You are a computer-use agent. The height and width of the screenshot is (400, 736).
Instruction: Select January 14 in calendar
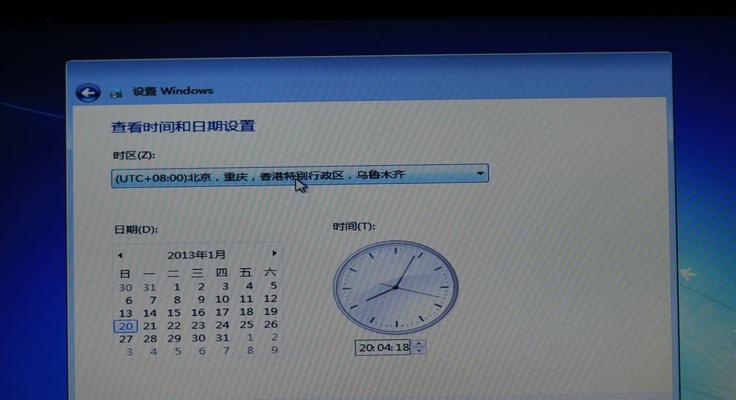point(150,313)
